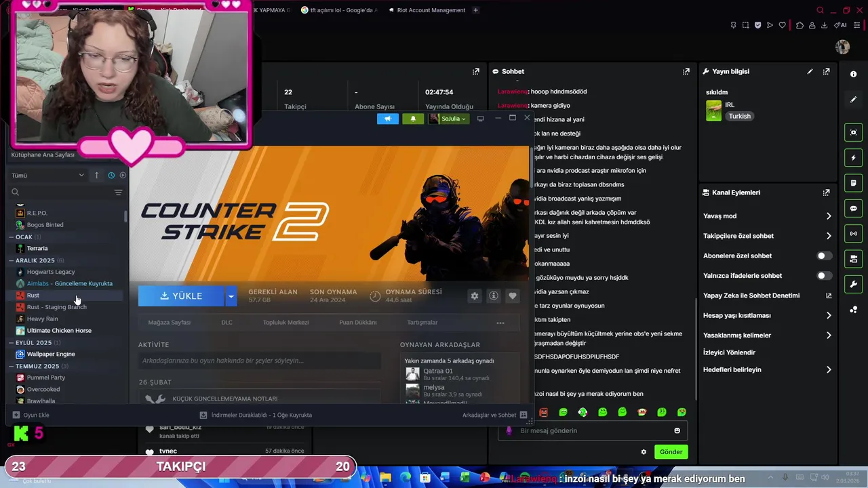Expand Hesap yaşı kısıtlaması option
This screenshot has width=868, height=488.
829,315
